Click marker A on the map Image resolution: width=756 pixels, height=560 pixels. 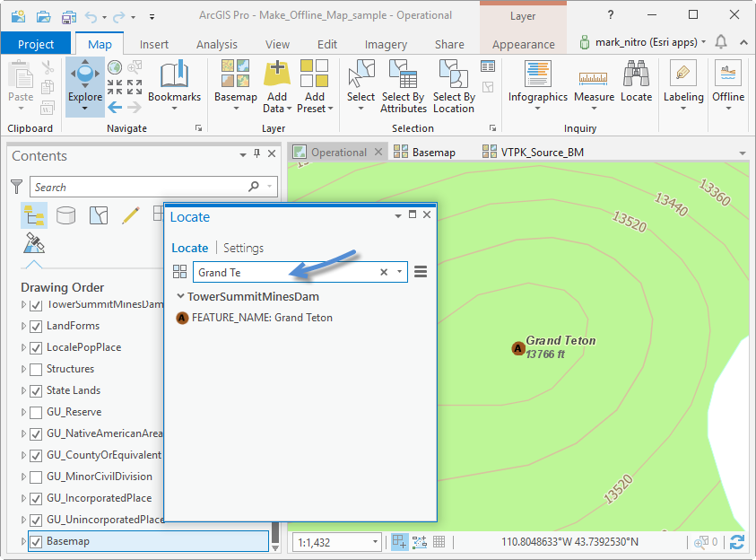[x=517, y=348]
